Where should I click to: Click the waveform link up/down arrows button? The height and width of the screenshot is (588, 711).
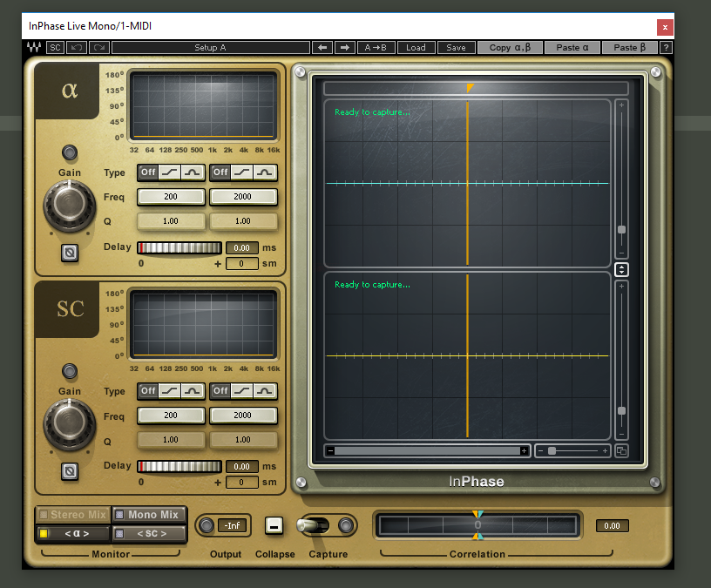pos(621,270)
